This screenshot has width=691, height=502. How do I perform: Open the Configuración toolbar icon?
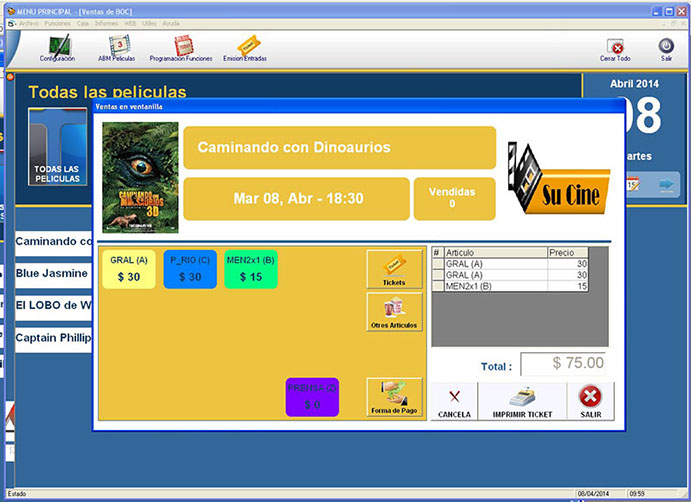pyautogui.click(x=57, y=48)
